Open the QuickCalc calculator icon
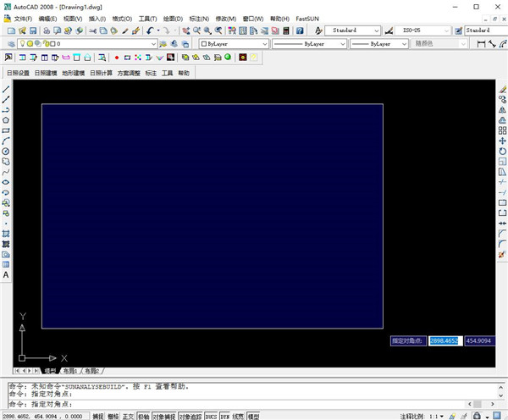Viewport: 508px width, 420px height. click(x=286, y=30)
